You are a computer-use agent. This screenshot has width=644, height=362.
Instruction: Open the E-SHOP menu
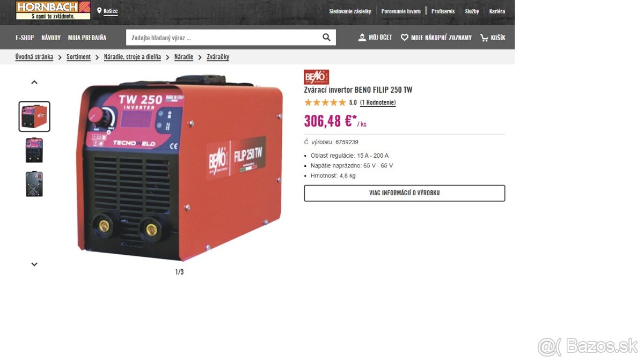tap(25, 38)
